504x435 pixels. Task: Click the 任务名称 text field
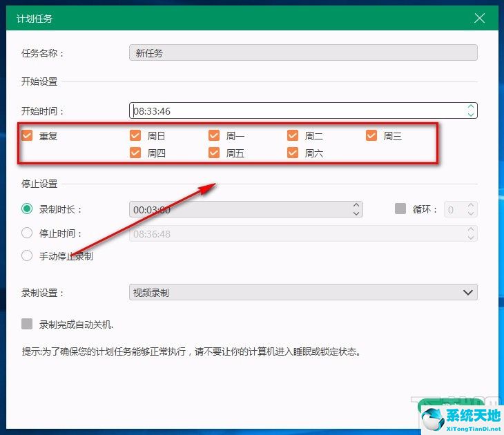(303, 52)
